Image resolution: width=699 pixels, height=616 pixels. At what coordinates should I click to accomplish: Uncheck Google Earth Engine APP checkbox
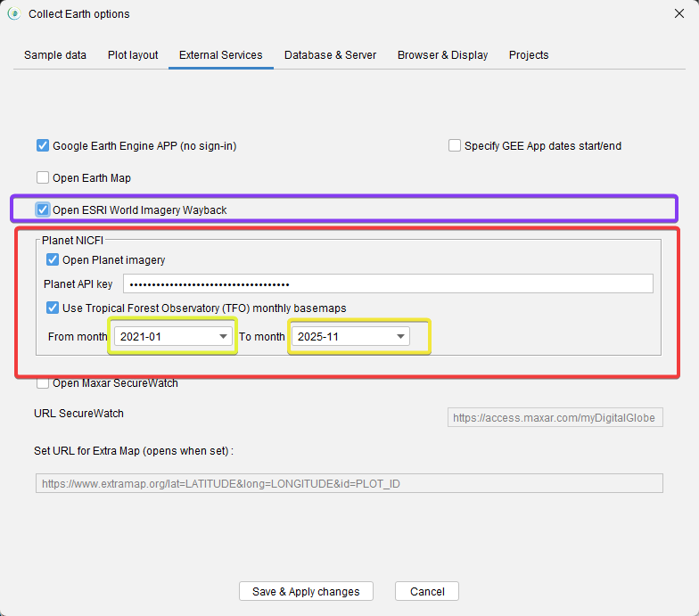[x=43, y=145]
